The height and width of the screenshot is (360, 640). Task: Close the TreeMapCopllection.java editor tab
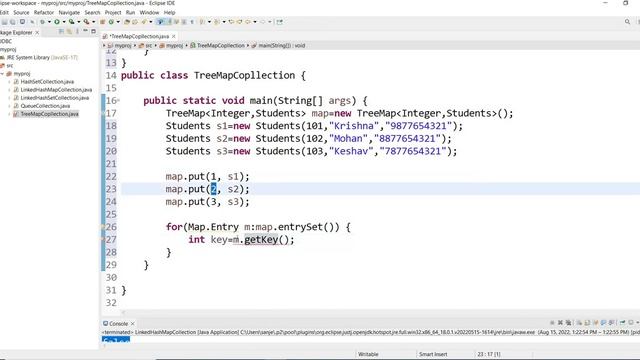[x=174, y=36]
